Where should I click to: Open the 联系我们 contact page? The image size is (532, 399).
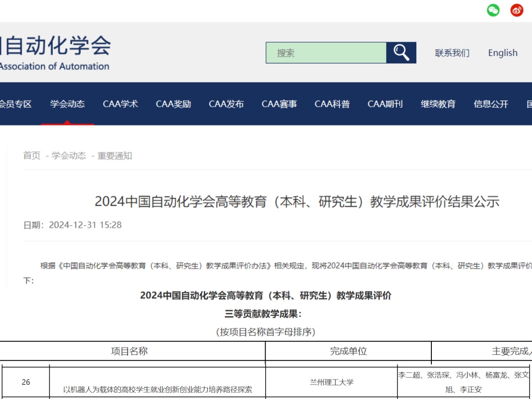pyautogui.click(x=453, y=53)
